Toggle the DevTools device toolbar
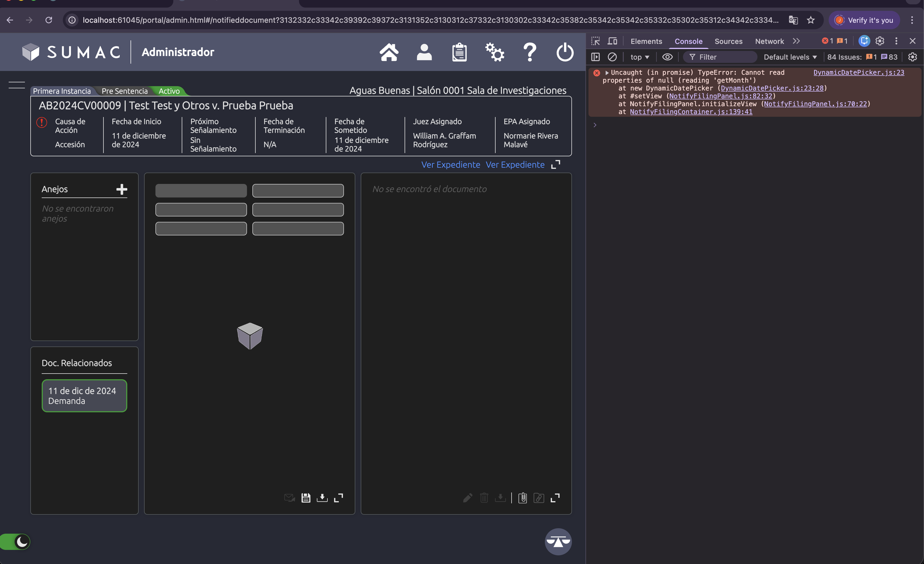The width and height of the screenshot is (924, 564). coord(612,41)
